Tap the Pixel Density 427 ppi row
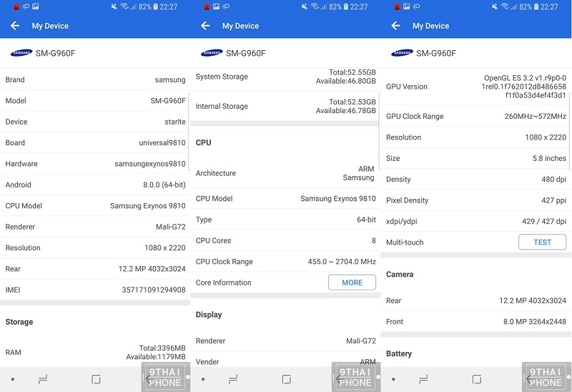The height and width of the screenshot is (392, 572). (x=475, y=200)
